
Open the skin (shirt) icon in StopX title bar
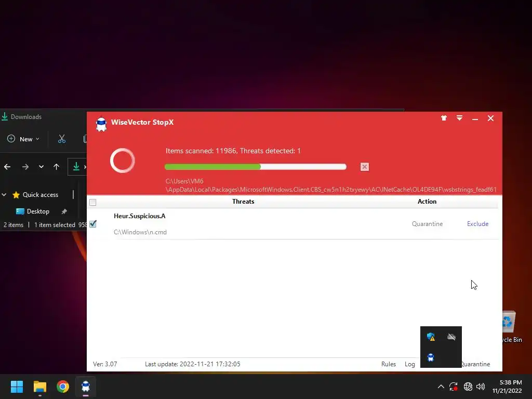tap(444, 118)
